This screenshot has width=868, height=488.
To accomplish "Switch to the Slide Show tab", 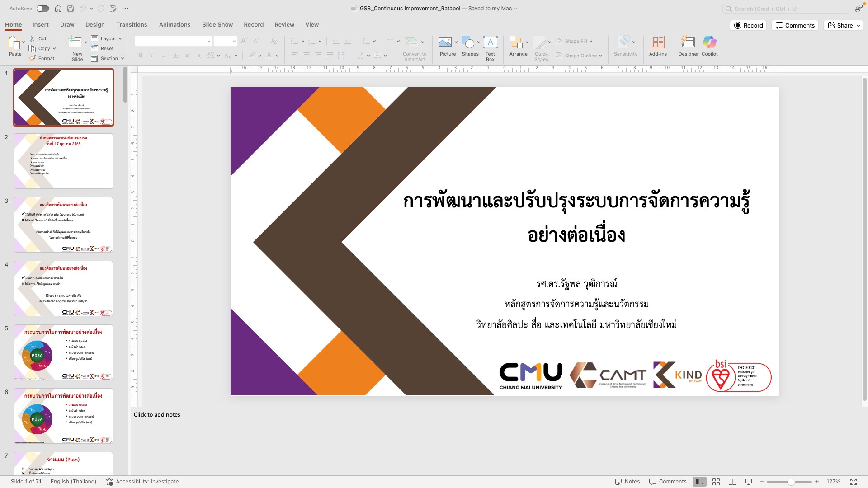I will coord(217,25).
